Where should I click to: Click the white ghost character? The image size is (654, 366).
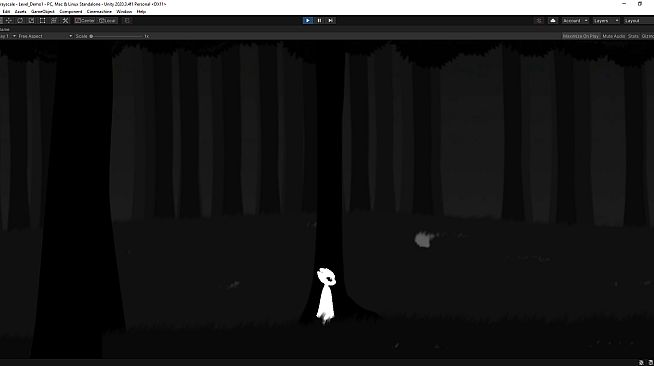(326, 296)
